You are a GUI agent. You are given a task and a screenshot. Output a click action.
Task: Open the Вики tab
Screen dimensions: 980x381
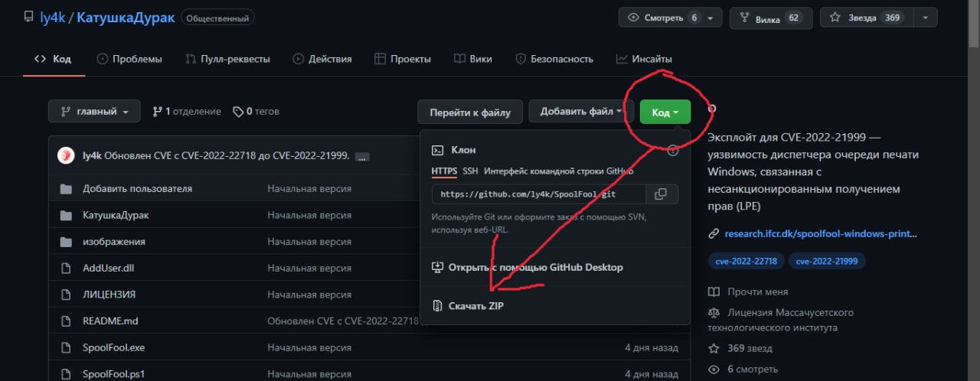[x=473, y=59]
